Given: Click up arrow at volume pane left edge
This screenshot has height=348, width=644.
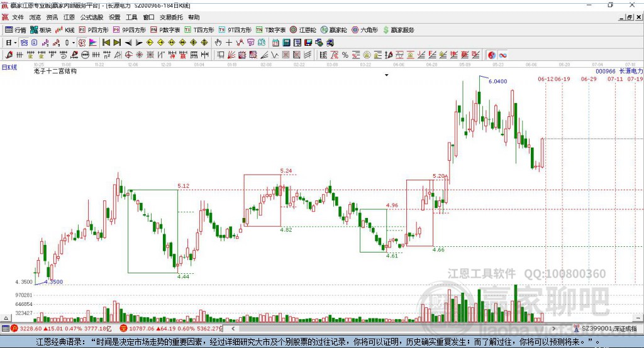Looking at the screenshot, I should click(x=6, y=318).
